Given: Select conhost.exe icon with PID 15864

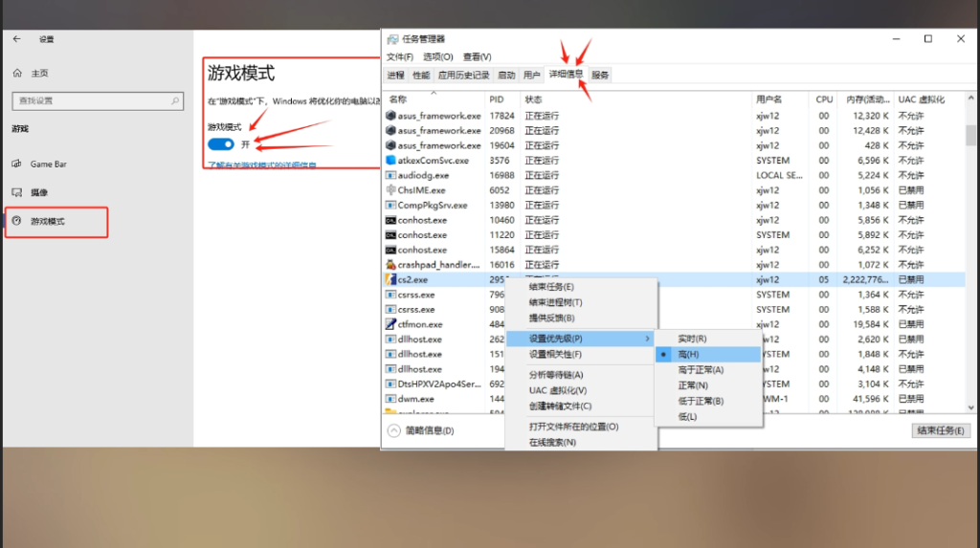Looking at the screenshot, I should [x=390, y=250].
